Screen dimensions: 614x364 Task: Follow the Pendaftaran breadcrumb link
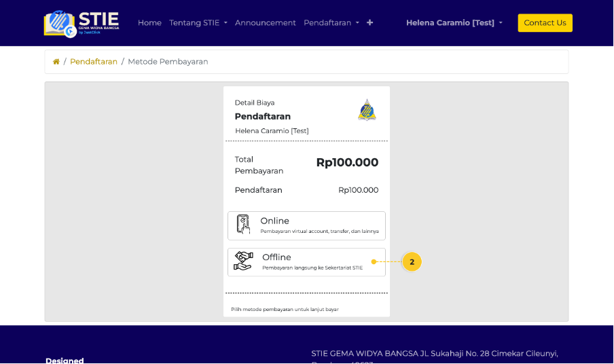tap(94, 62)
